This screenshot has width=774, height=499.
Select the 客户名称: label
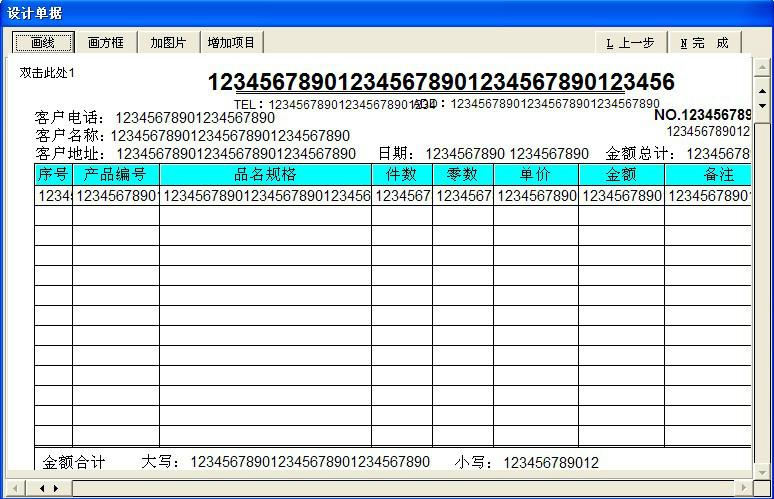70,135
